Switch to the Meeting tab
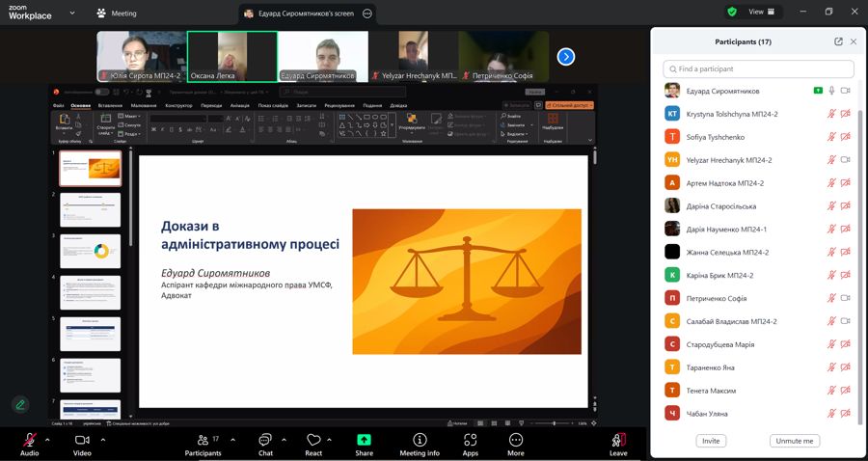868x461 pixels. pos(117,14)
